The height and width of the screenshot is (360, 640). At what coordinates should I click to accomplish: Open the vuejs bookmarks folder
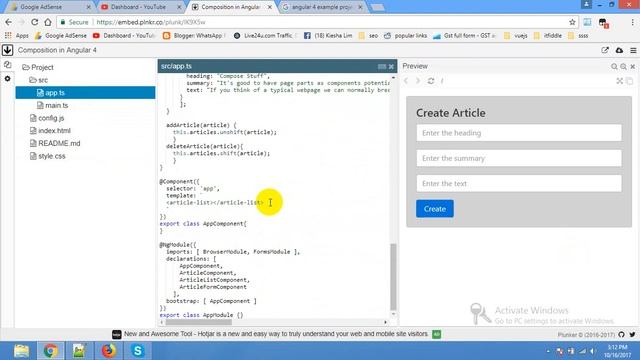point(516,36)
